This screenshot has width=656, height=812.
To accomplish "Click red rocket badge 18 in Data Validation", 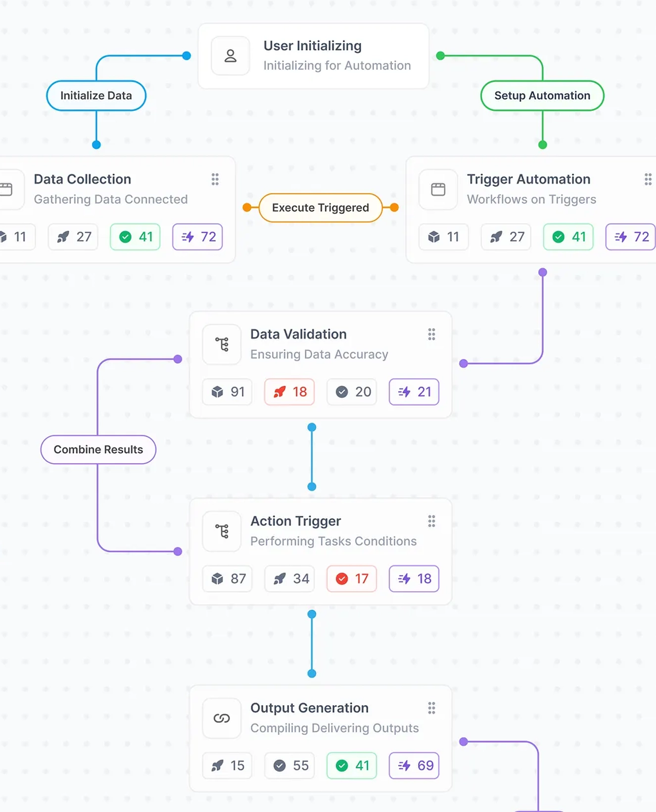I will tap(289, 392).
